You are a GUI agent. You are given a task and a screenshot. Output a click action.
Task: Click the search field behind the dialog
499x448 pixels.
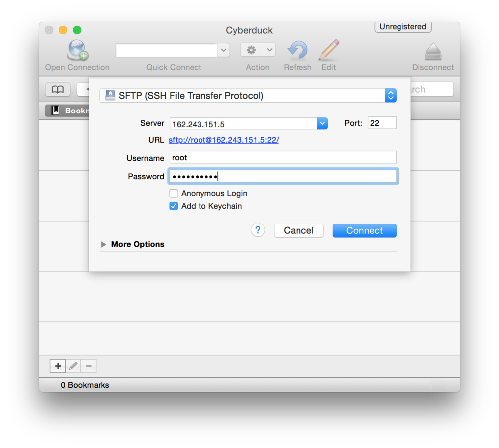432,89
